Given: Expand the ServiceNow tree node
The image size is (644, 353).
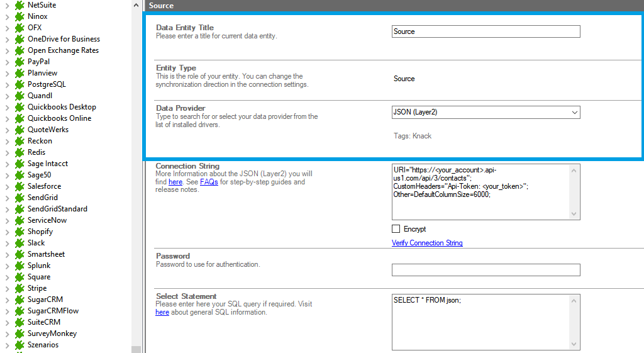Looking at the screenshot, I should click(7, 220).
